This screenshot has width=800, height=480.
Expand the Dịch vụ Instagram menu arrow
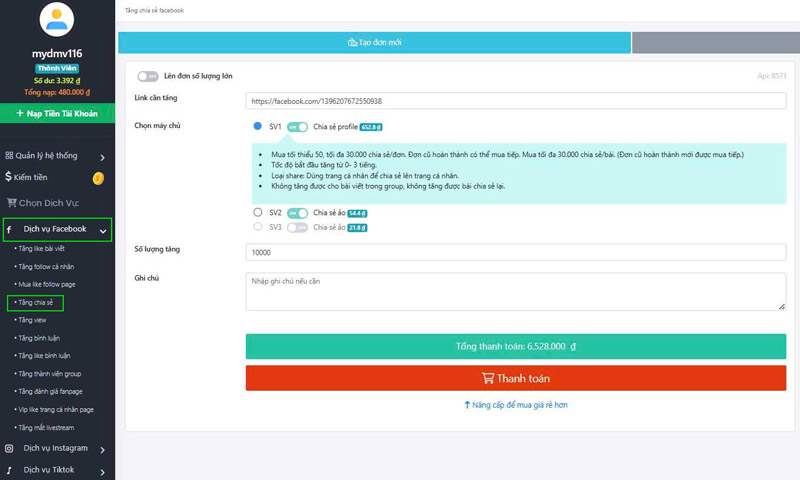point(102,450)
